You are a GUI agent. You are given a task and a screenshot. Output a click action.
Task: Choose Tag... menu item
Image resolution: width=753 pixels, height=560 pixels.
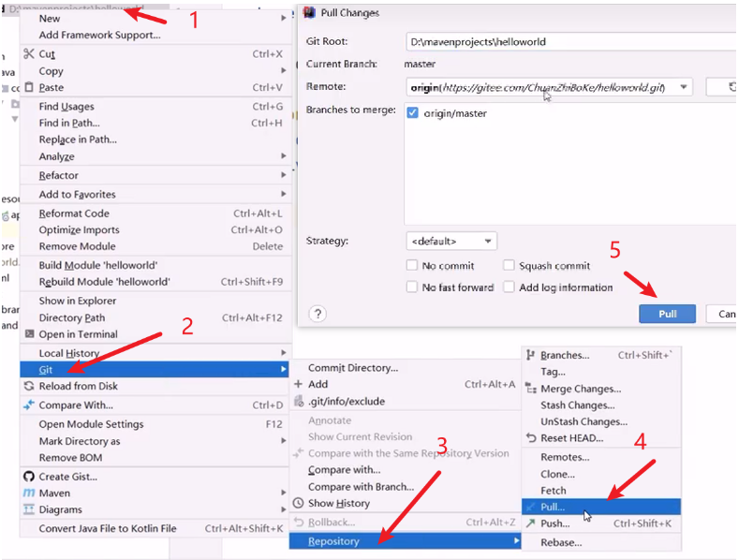601,371
